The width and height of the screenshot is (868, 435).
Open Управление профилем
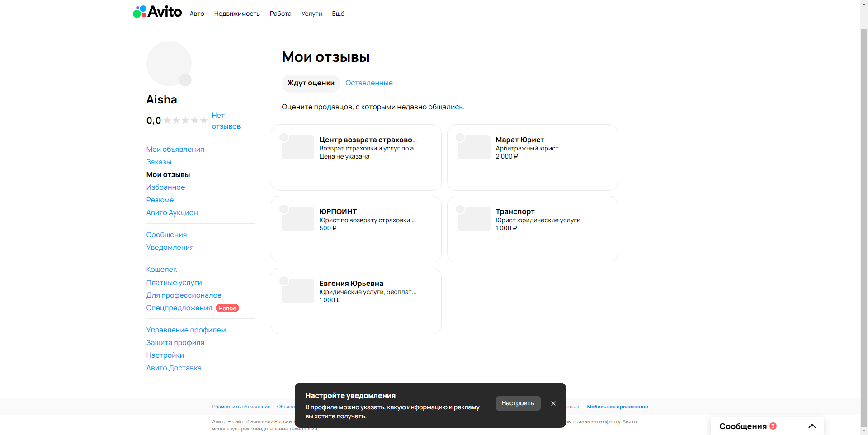point(186,330)
